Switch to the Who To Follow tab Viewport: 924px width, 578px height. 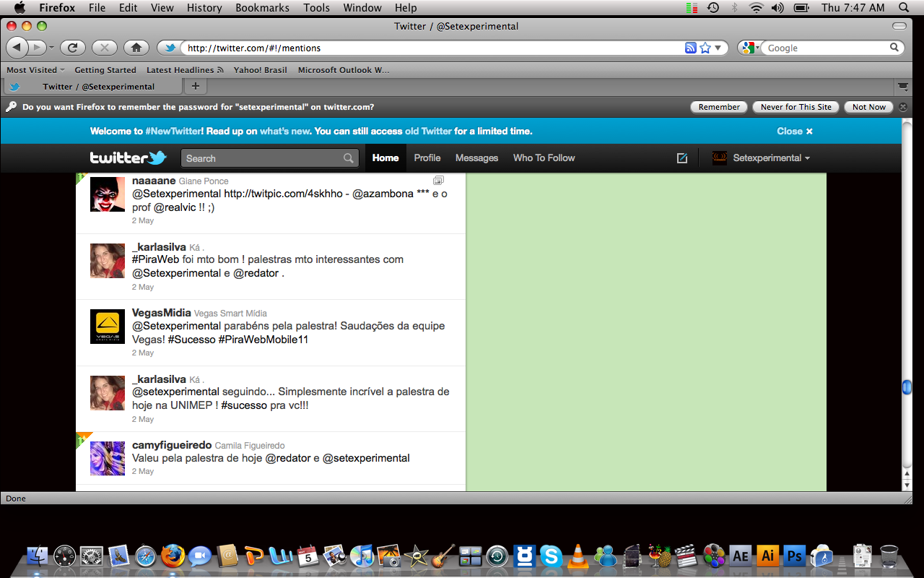point(544,158)
